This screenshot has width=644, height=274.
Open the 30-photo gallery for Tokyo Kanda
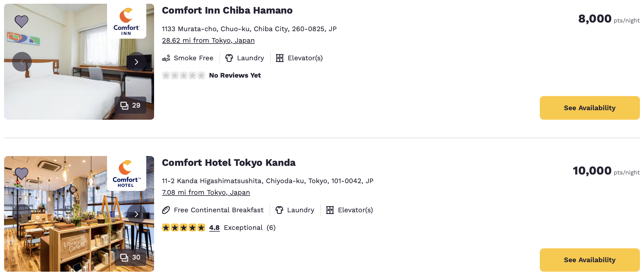click(130, 257)
